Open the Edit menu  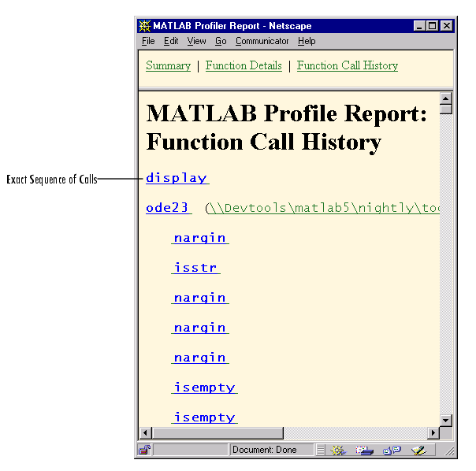(171, 41)
